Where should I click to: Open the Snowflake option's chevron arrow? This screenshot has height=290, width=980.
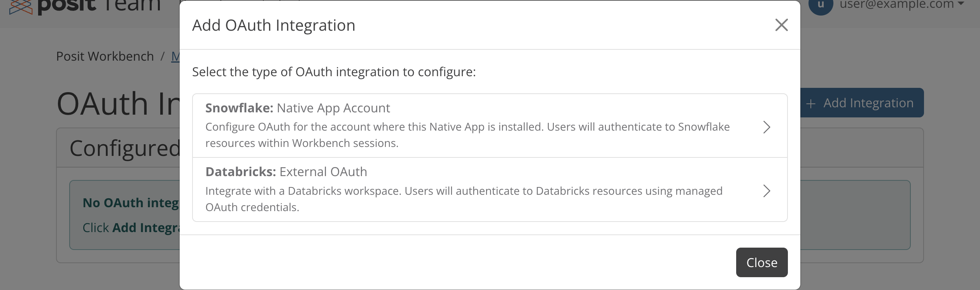766,127
